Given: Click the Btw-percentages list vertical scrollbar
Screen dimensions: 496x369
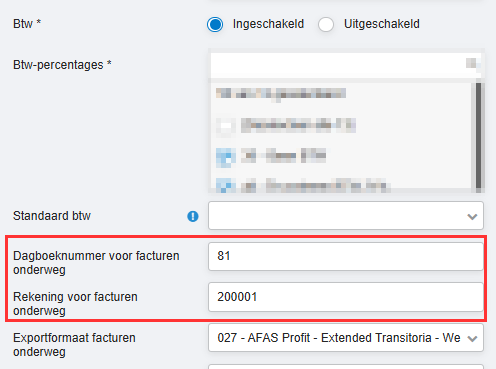Looking at the screenshot, I should (x=478, y=137).
